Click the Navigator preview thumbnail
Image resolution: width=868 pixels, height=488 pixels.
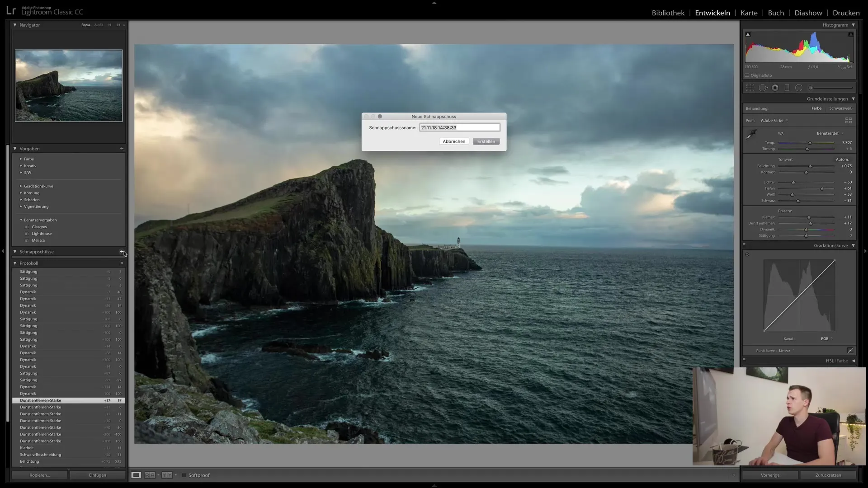[x=69, y=86]
